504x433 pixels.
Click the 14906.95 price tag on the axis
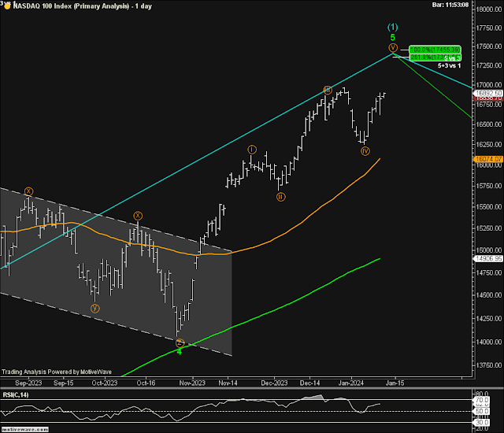click(x=488, y=258)
